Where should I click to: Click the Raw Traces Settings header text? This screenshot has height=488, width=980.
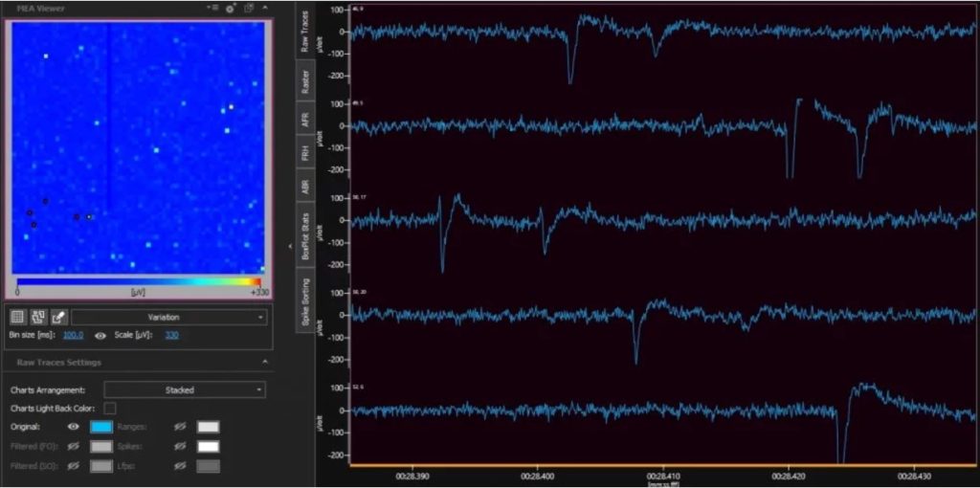(x=58, y=363)
